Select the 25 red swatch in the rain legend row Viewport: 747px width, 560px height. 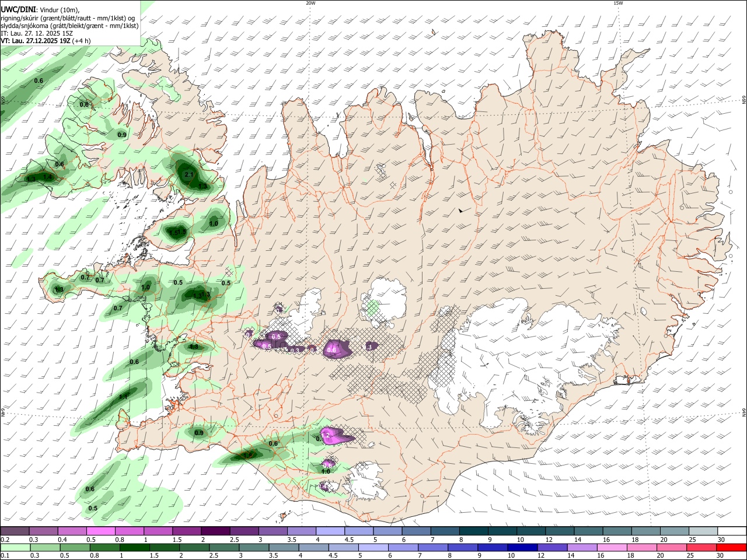tap(701, 547)
